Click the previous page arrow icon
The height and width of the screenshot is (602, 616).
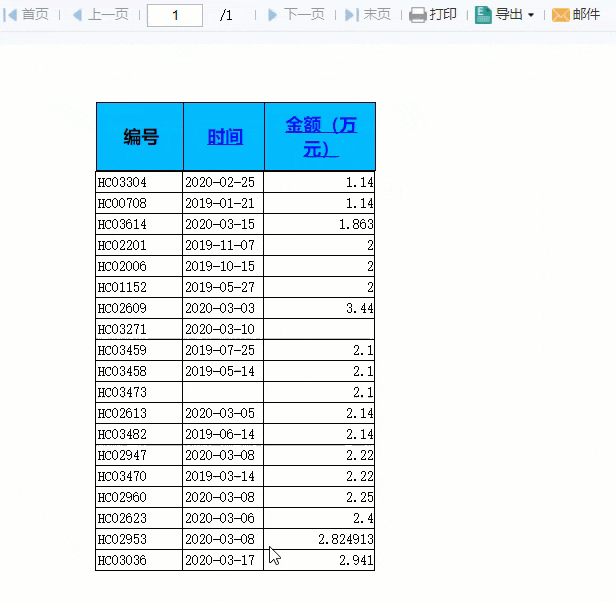click(x=77, y=15)
